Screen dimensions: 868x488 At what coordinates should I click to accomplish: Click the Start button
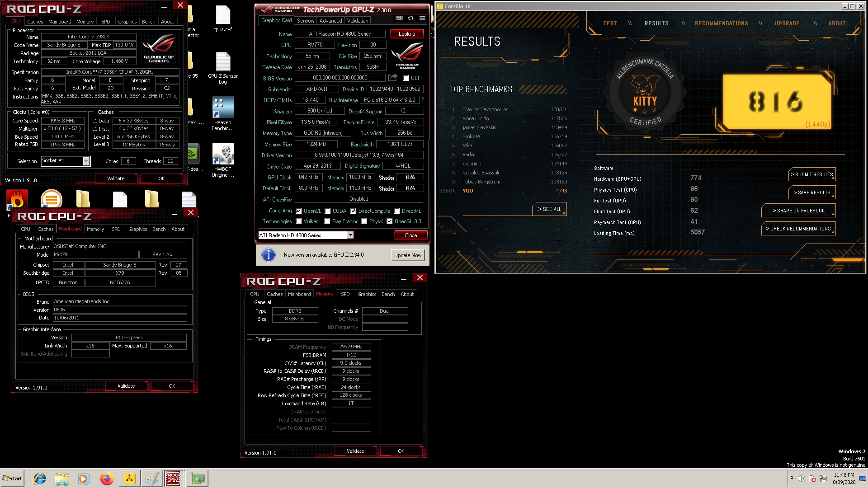[12, 479]
